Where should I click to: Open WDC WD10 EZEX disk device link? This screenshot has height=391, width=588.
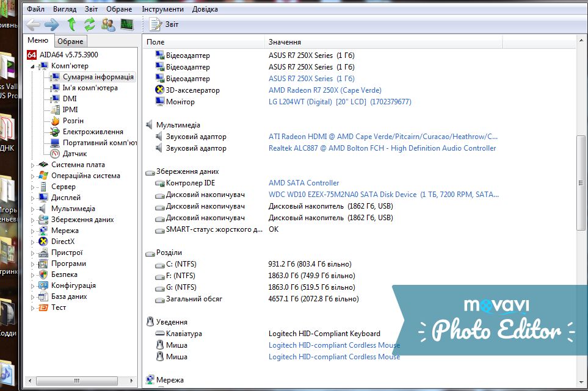coord(383,195)
